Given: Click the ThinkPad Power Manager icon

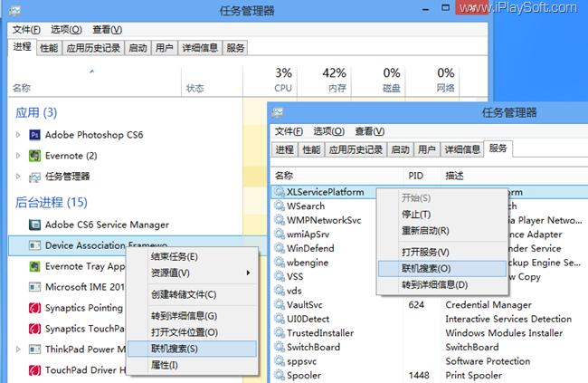Looking at the screenshot, I should 35,349.
